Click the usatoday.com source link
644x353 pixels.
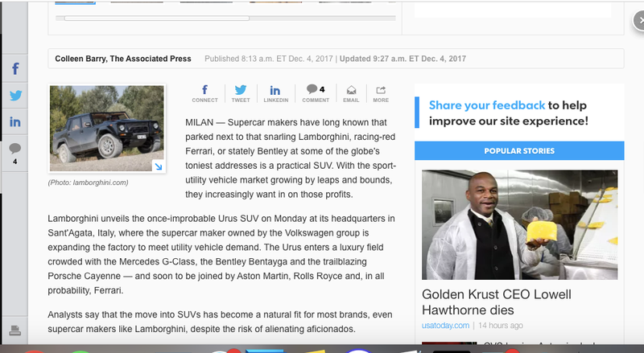click(x=445, y=326)
